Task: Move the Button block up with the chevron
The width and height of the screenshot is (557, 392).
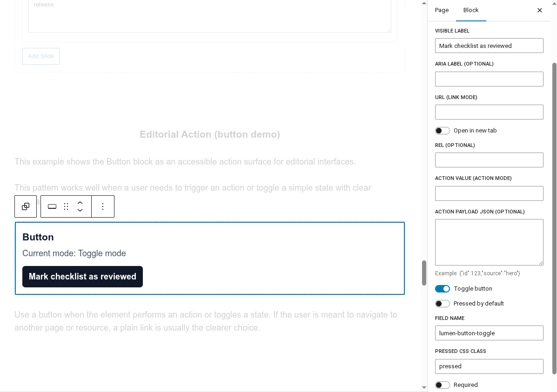Action: point(80,202)
